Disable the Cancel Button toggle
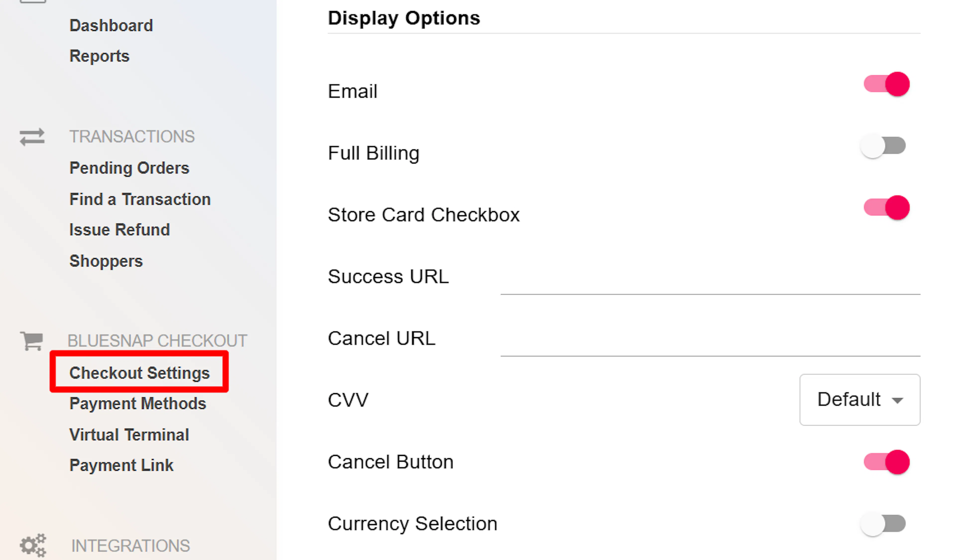 click(886, 462)
